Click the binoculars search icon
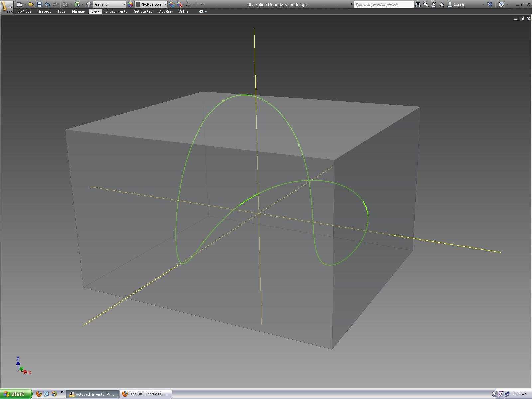 click(418, 4)
